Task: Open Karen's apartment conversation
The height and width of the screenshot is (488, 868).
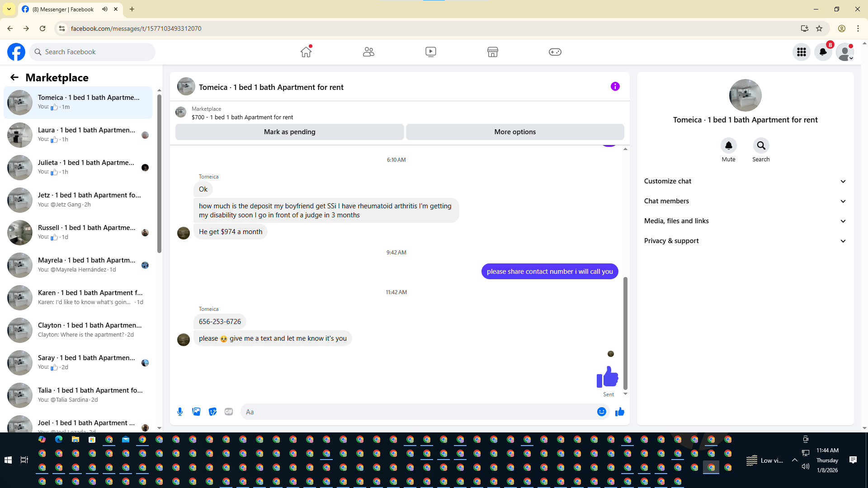Action: click(x=78, y=298)
